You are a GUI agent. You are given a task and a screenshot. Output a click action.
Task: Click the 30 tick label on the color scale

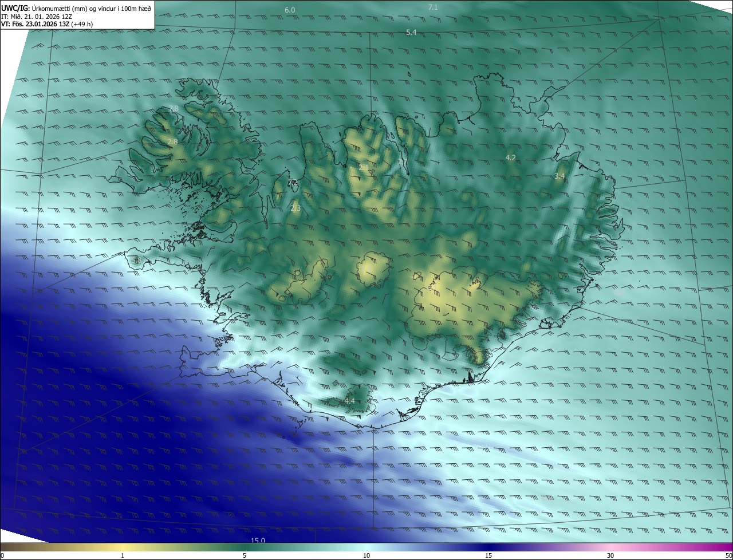pos(610,555)
